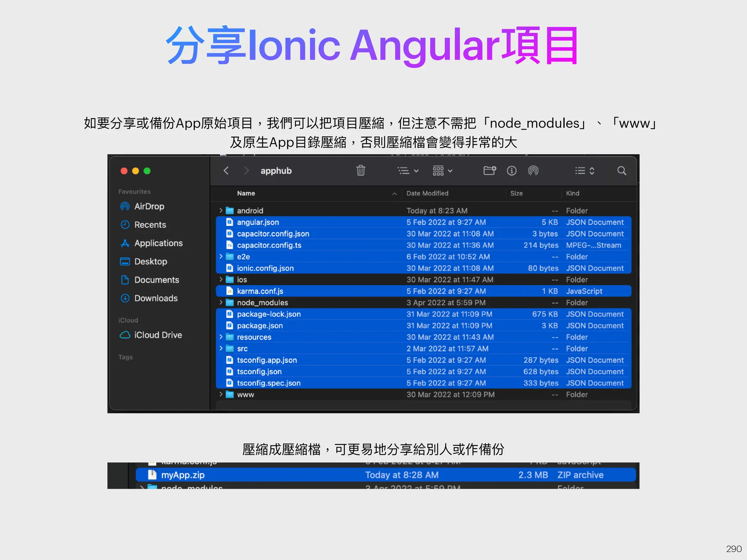Viewport: 747px width, 560px height.
Task: Click the android folder icon
Action: [x=230, y=210]
